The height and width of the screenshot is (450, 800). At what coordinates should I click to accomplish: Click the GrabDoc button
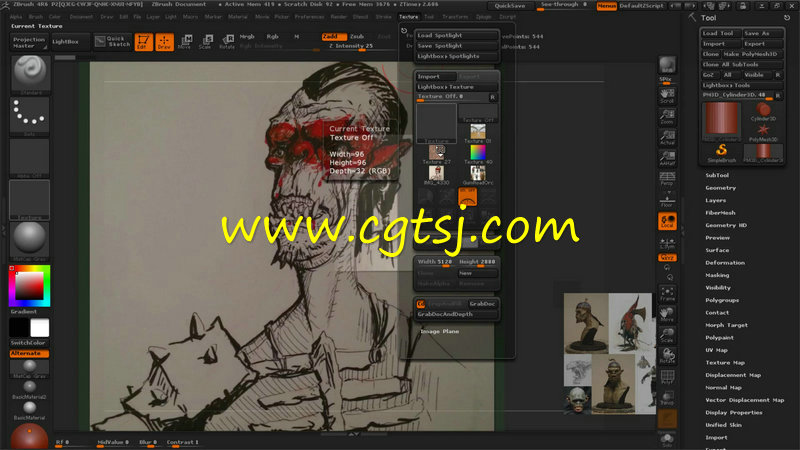pos(482,304)
